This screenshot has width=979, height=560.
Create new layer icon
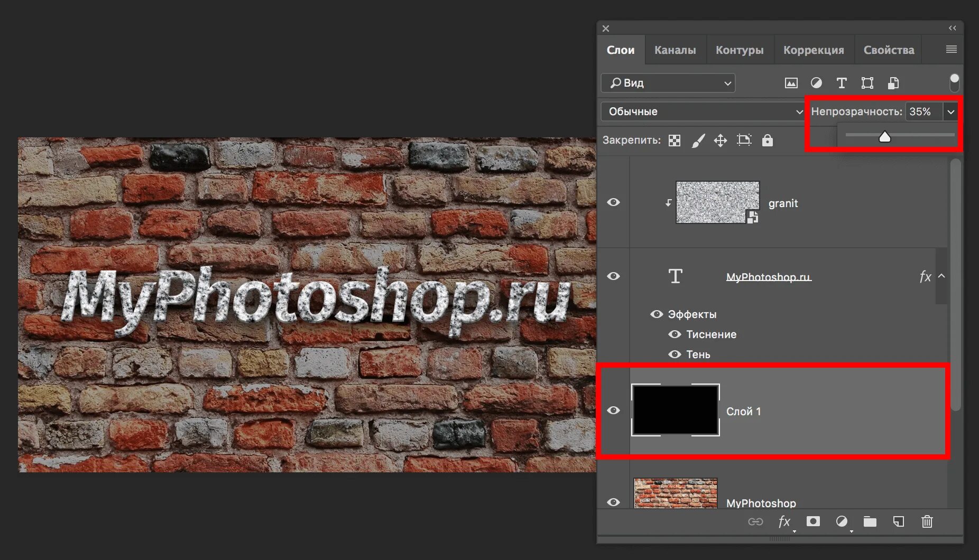899,522
